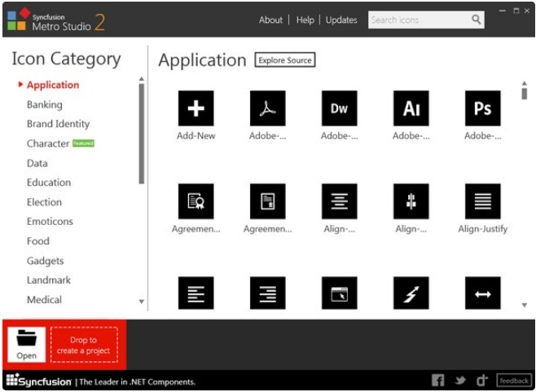This screenshot has height=392, width=536.
Task: Click the Agreement icon with ribbon seal
Action: click(x=196, y=201)
